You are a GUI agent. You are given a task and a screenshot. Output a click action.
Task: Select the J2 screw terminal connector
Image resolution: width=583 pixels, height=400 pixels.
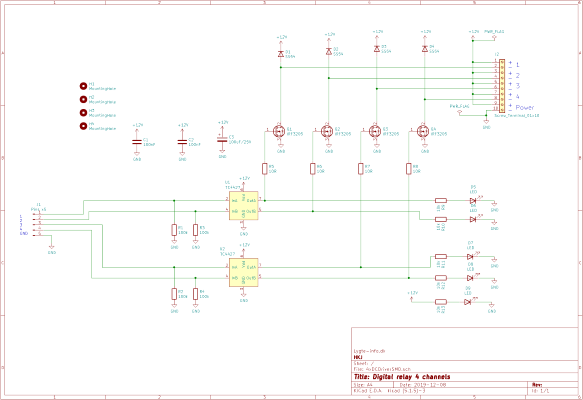coord(502,86)
